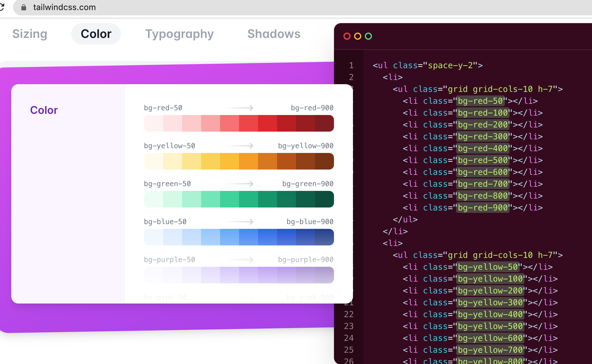The image size is (592, 364).
Task: Click the lightest yellow swatch bg-yellow-50
Action: pyautogui.click(x=154, y=161)
